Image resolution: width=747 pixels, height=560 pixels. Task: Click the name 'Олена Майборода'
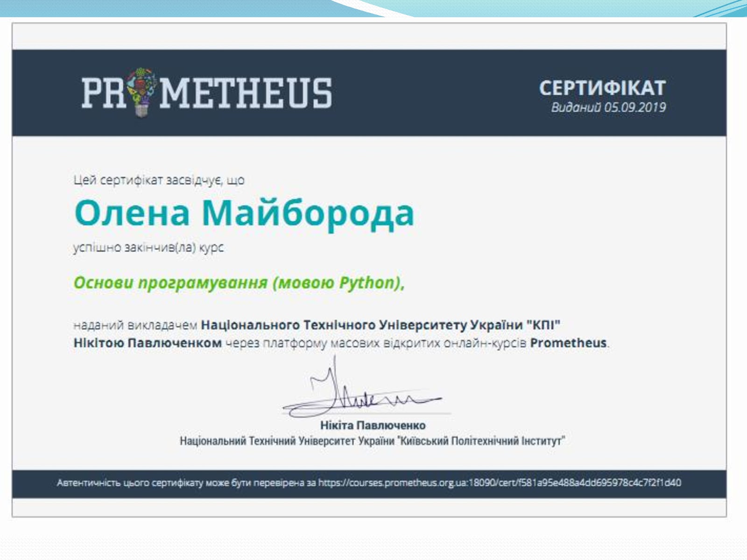[244, 213]
